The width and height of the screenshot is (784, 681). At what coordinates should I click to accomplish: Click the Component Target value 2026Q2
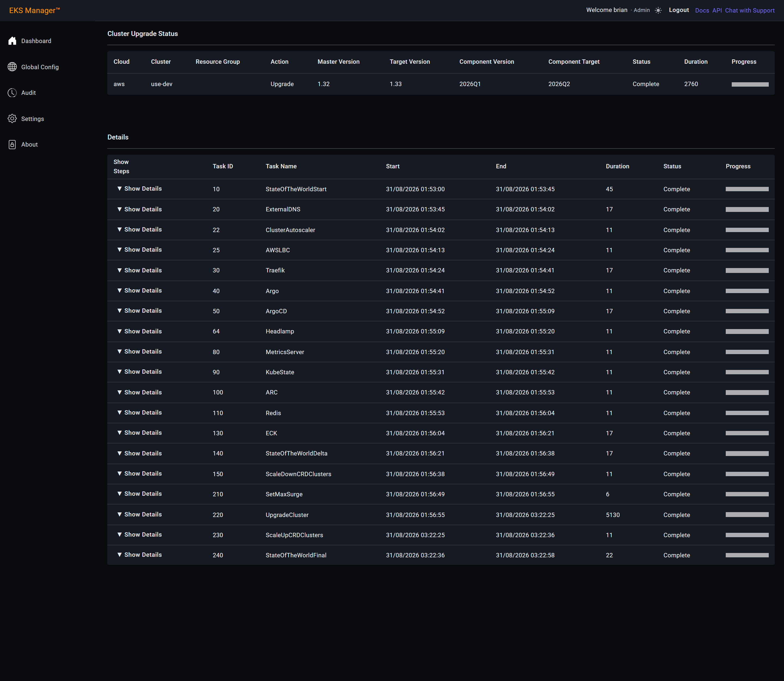pyautogui.click(x=559, y=84)
